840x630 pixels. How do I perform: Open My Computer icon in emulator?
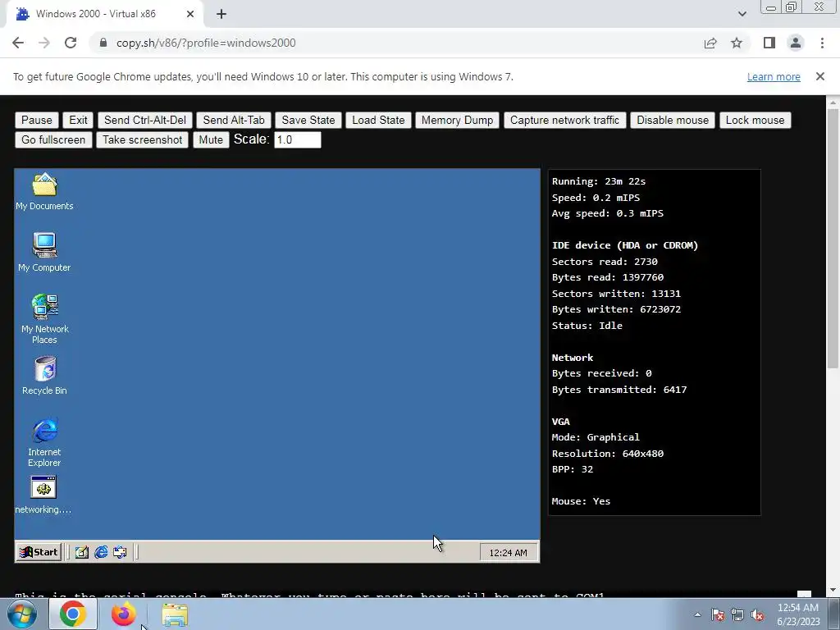(x=44, y=253)
